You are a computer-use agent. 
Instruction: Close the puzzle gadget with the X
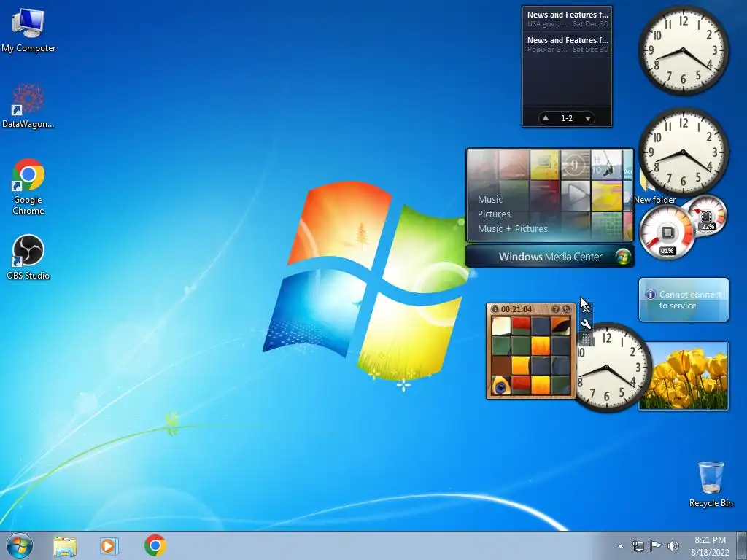click(586, 308)
